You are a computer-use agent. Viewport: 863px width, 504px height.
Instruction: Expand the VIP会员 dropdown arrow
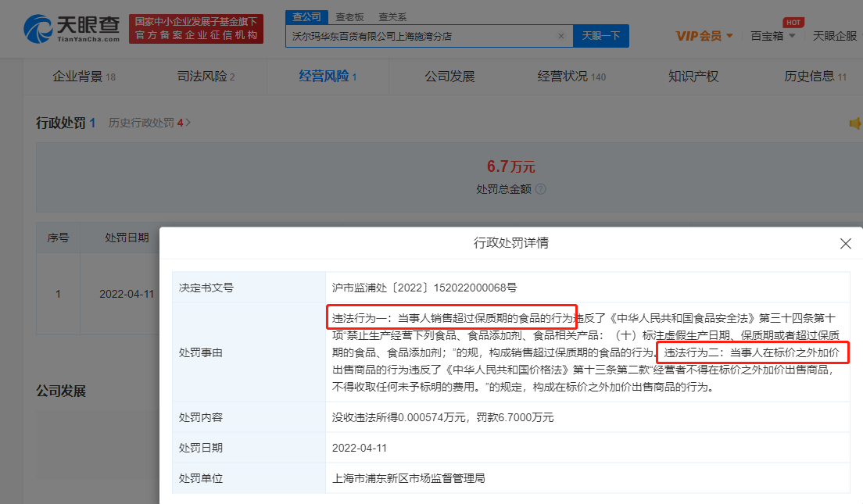(x=730, y=36)
